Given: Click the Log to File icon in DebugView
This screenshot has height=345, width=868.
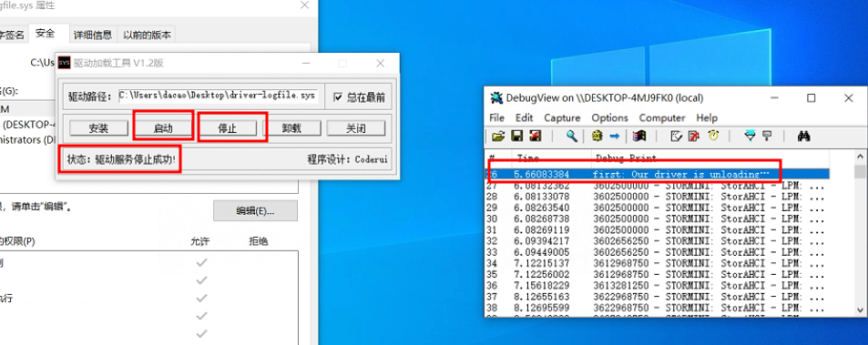Looking at the screenshot, I should [x=535, y=136].
